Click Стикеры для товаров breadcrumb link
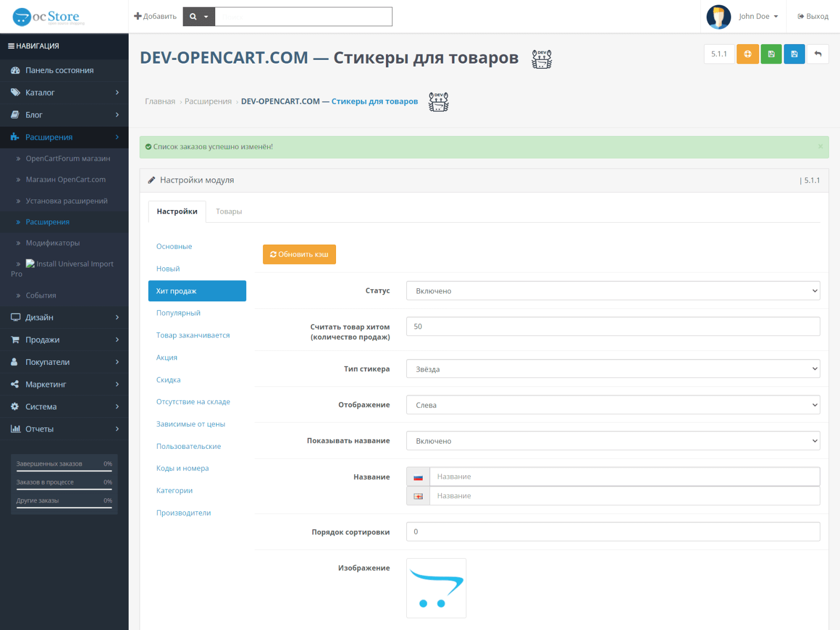Image resolution: width=840 pixels, height=630 pixels. (x=375, y=101)
